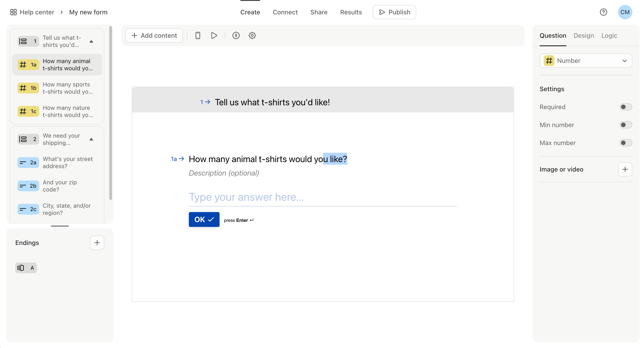Image resolution: width=644 pixels, height=348 pixels.
Task: Open the accessibility checker icon
Action: point(236,35)
